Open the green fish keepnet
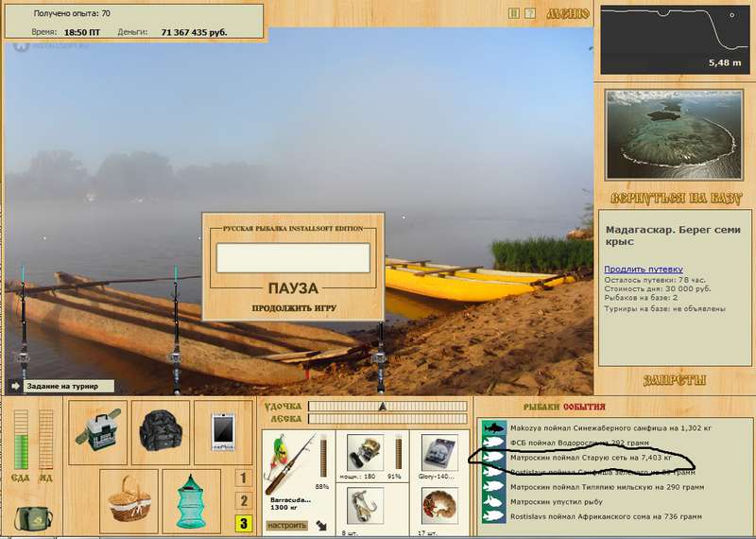 (x=192, y=501)
